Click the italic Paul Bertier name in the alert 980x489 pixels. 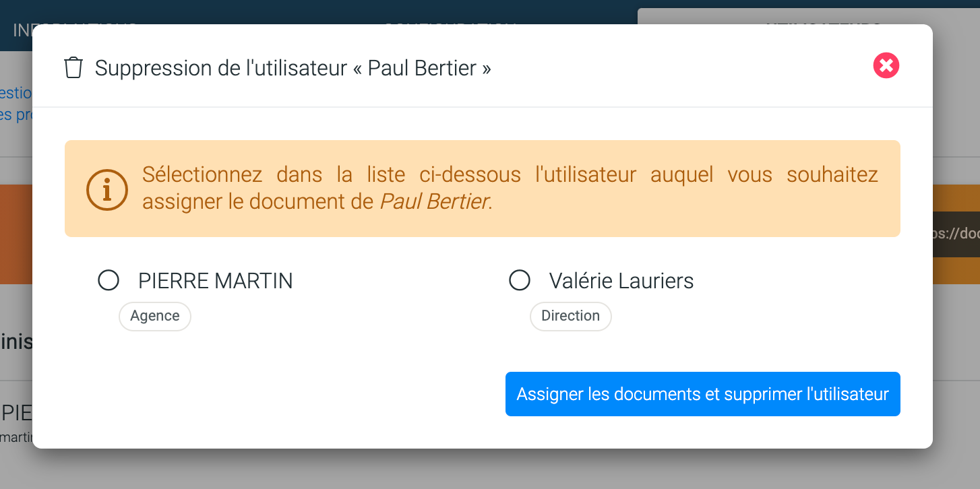434,202
